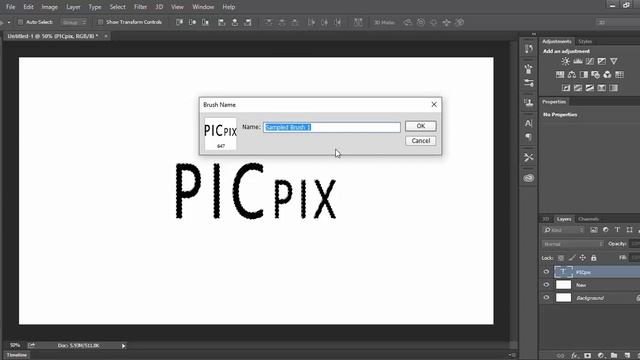640x360 pixels.
Task: Open the Paragraph panel icon
Action: (529, 137)
